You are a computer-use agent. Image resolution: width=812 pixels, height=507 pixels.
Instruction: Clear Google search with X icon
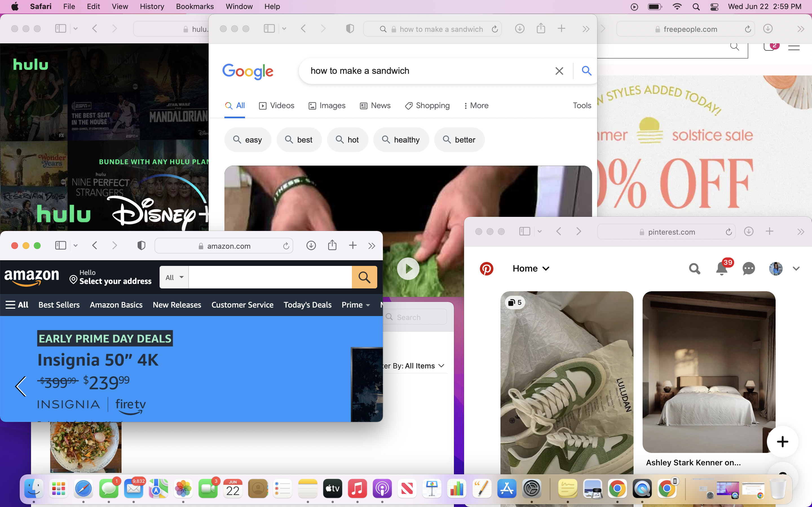coord(559,71)
